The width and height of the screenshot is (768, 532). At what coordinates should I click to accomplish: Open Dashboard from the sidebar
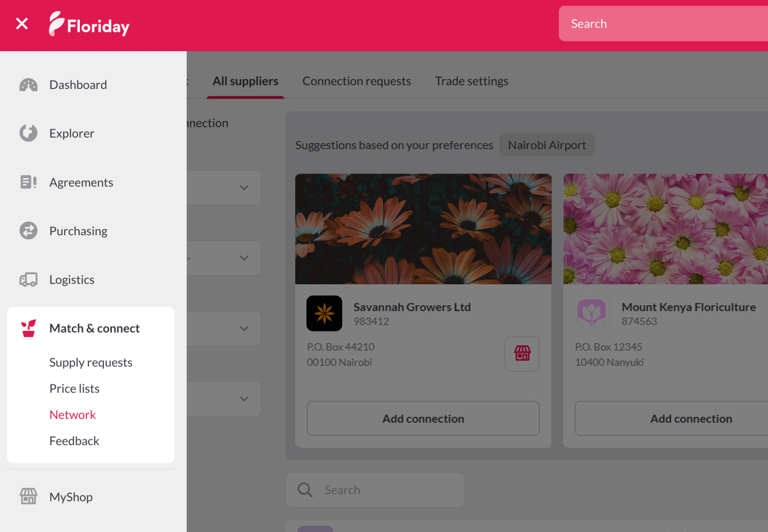[x=78, y=85]
